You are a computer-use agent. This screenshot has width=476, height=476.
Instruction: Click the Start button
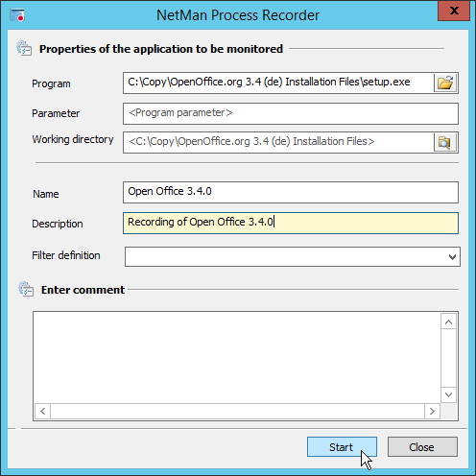tap(342, 447)
